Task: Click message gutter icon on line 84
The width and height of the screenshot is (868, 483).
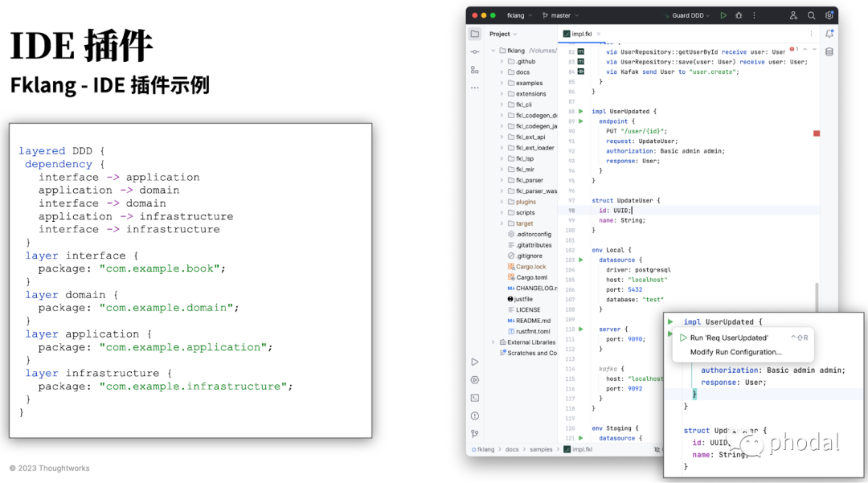Action: [x=581, y=72]
